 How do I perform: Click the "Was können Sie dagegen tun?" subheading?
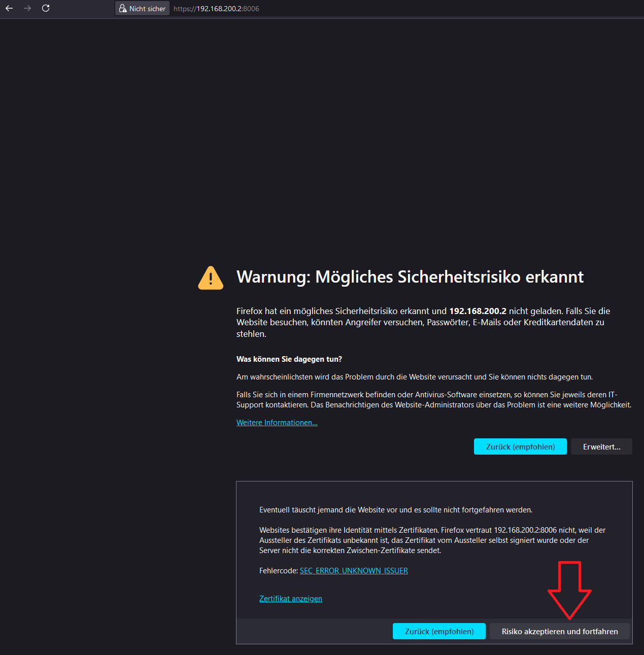click(x=289, y=359)
